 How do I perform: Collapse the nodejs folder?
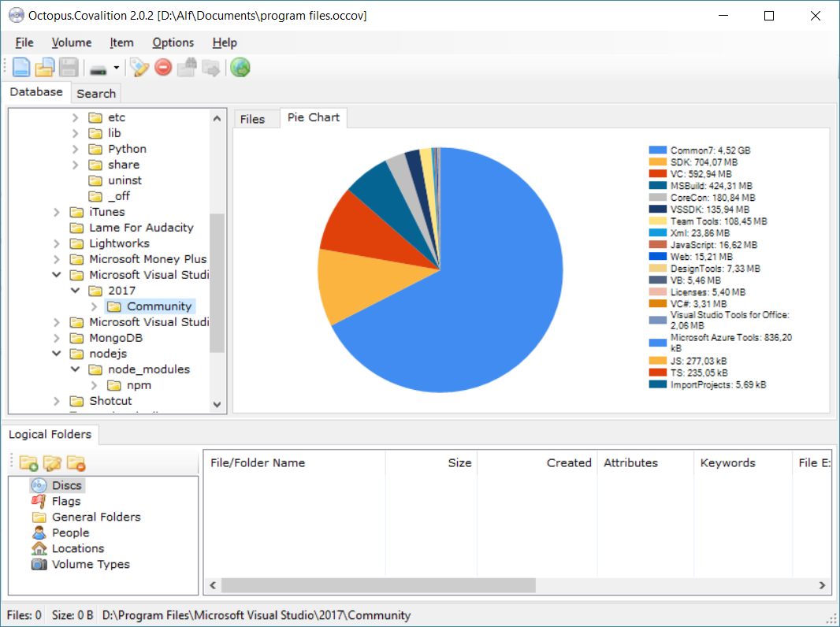click(x=57, y=354)
